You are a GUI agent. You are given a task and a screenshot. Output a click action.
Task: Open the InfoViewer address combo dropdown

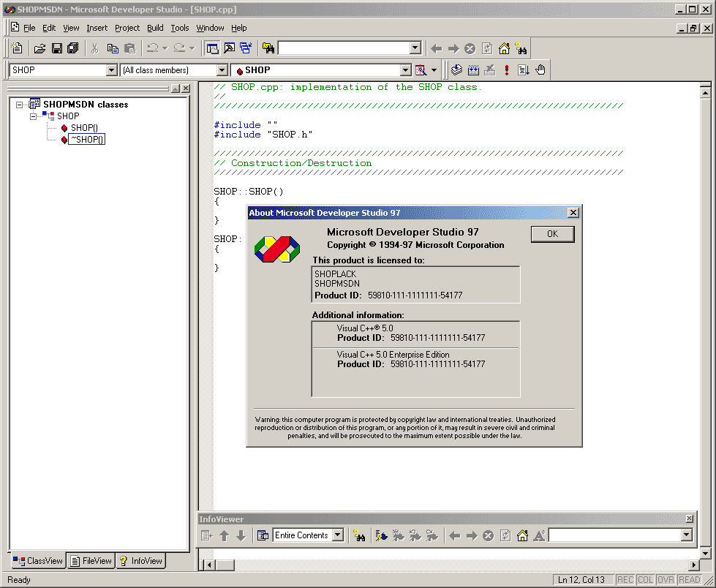point(686,535)
